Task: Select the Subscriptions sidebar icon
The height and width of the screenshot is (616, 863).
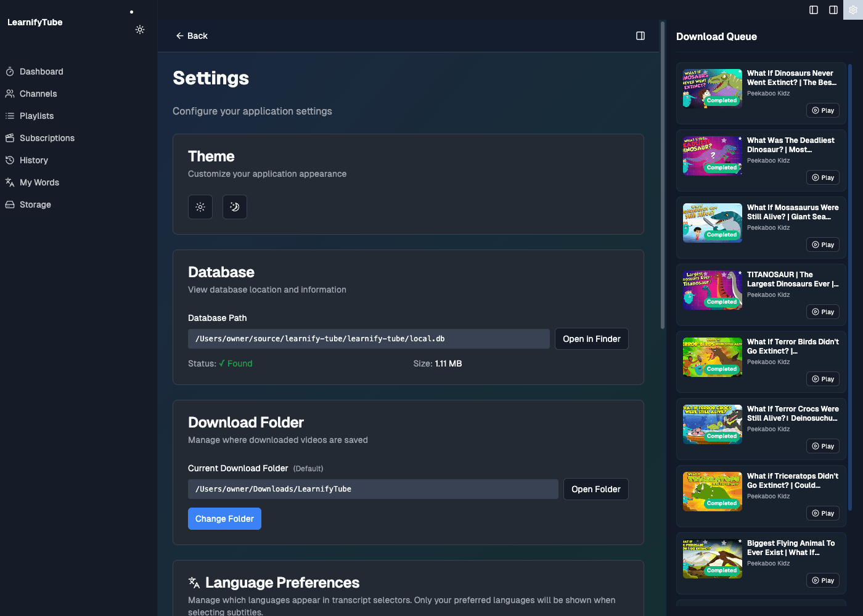Action: 9,138
